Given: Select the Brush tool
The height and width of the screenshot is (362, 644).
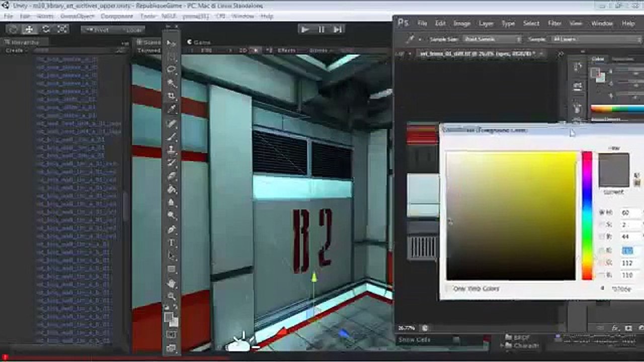Looking at the screenshot, I should [x=172, y=136].
